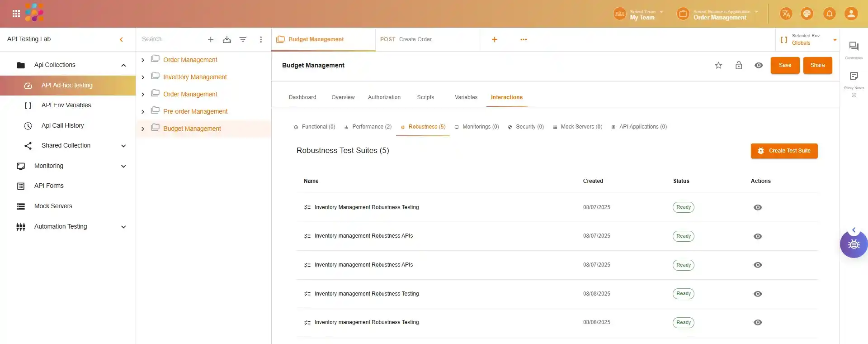Click the theme palette icon

(807, 14)
